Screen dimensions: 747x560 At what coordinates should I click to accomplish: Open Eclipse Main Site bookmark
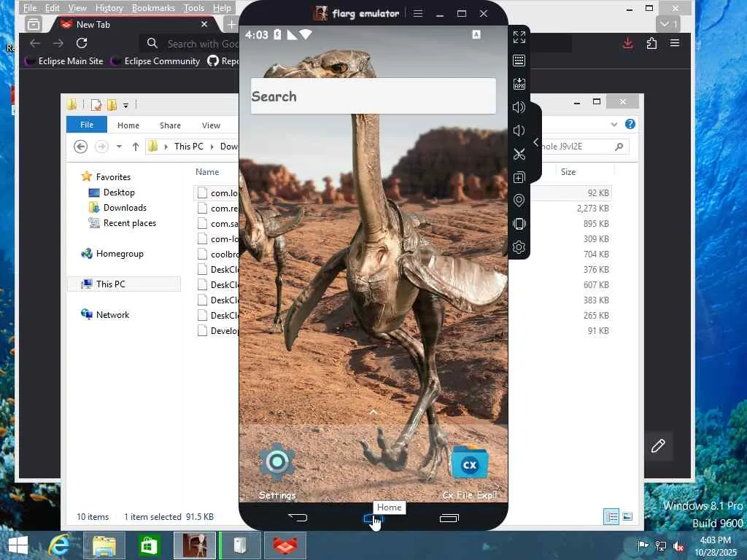tap(65, 61)
